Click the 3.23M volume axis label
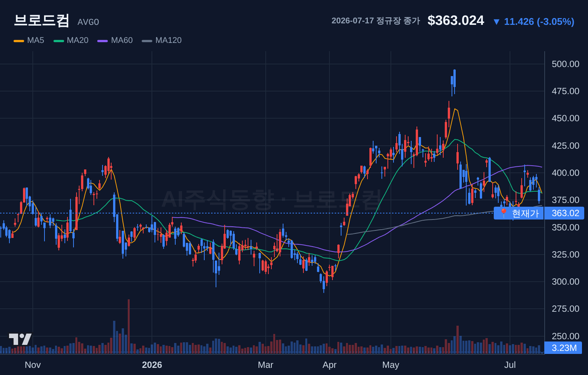The height and width of the screenshot is (375, 588). (564, 348)
